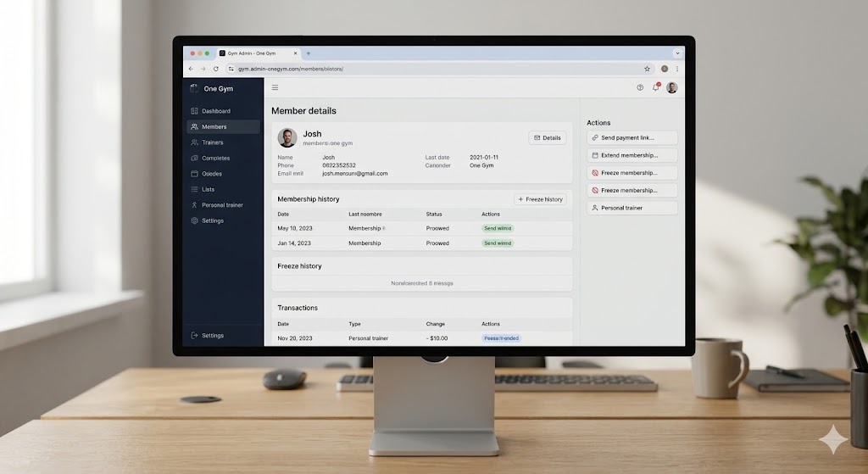This screenshot has width=868, height=474.
Task: Click the person icon in Personal trainer action
Action: point(595,209)
